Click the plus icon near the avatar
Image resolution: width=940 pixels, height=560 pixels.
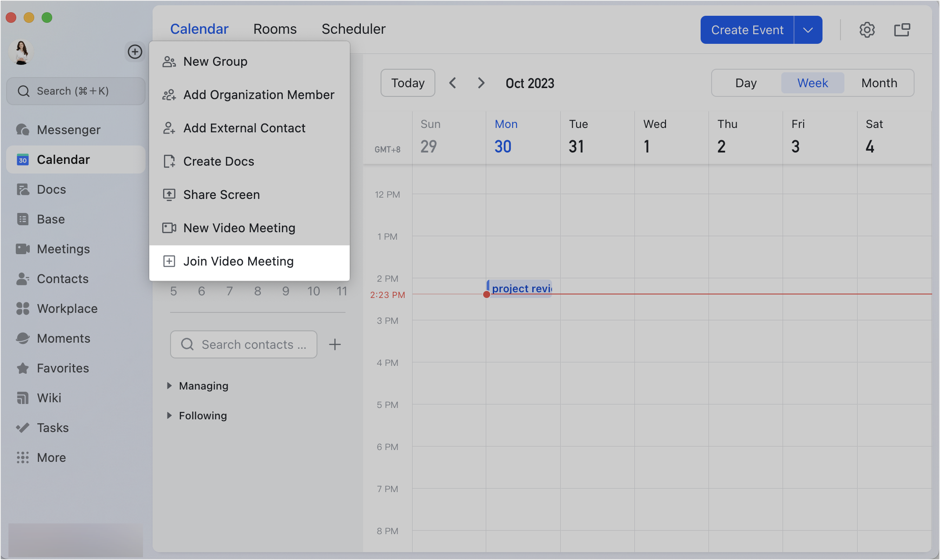(135, 52)
